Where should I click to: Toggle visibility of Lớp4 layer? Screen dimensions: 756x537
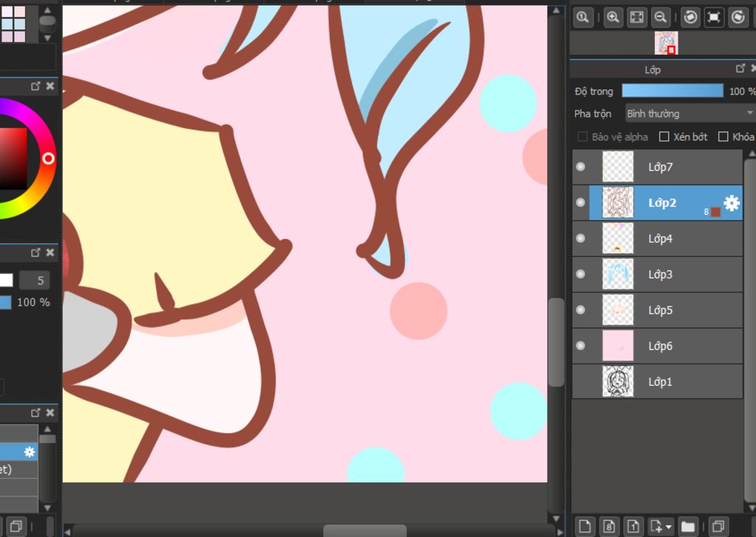point(580,238)
